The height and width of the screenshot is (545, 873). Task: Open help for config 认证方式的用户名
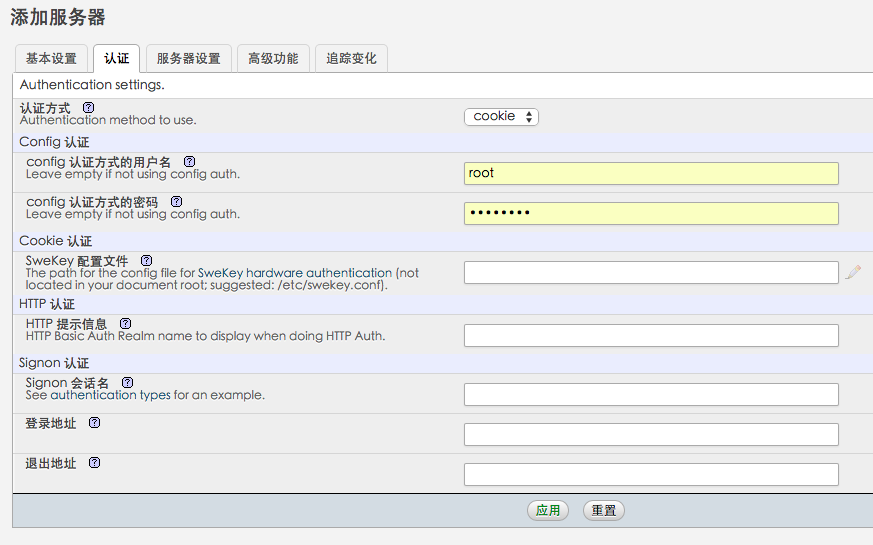pyautogui.click(x=190, y=161)
